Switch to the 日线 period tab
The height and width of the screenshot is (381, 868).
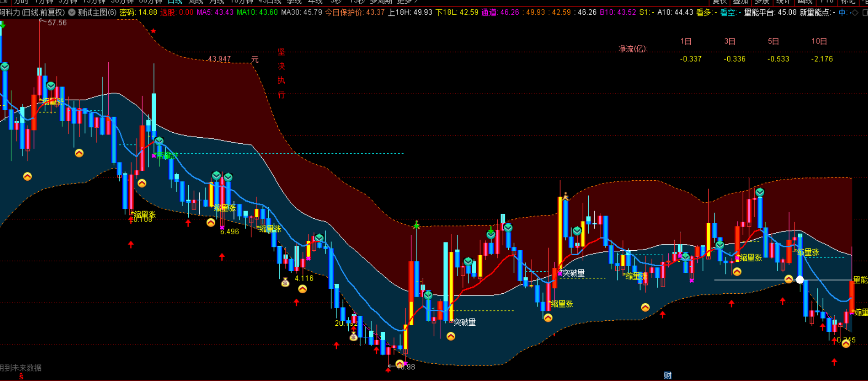(175, 2)
